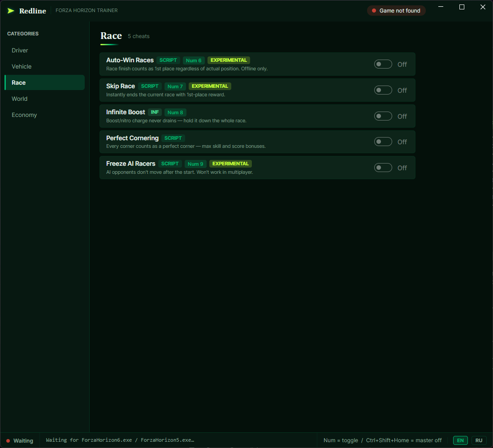
Task: Turn on the Skip Race switch
Action: coord(383,90)
